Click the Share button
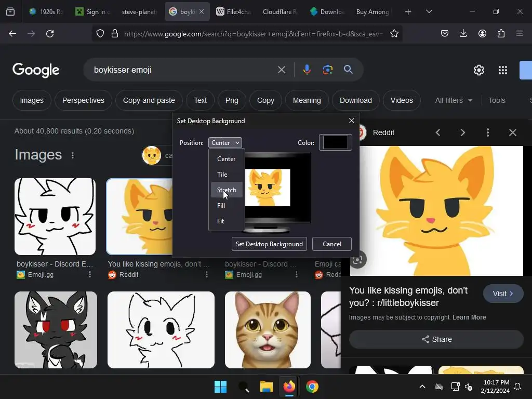This screenshot has width=532, height=399. pos(436,339)
